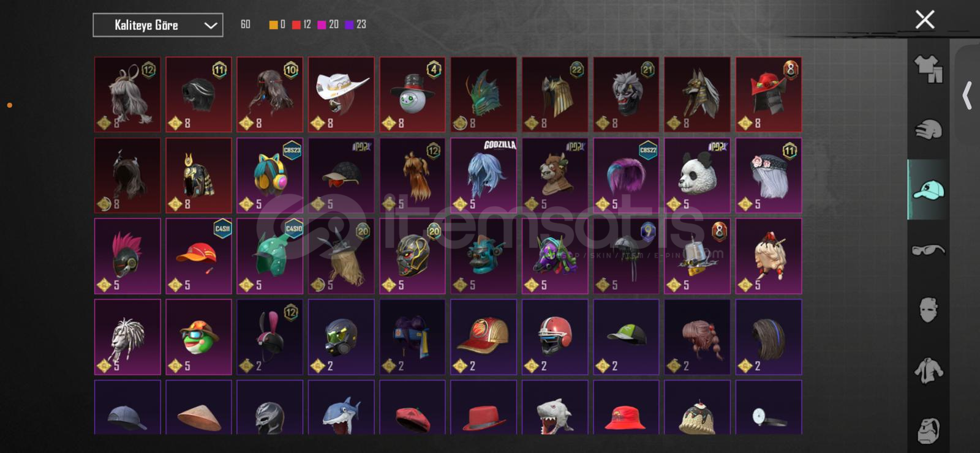Open the face mask category icon

click(929, 310)
